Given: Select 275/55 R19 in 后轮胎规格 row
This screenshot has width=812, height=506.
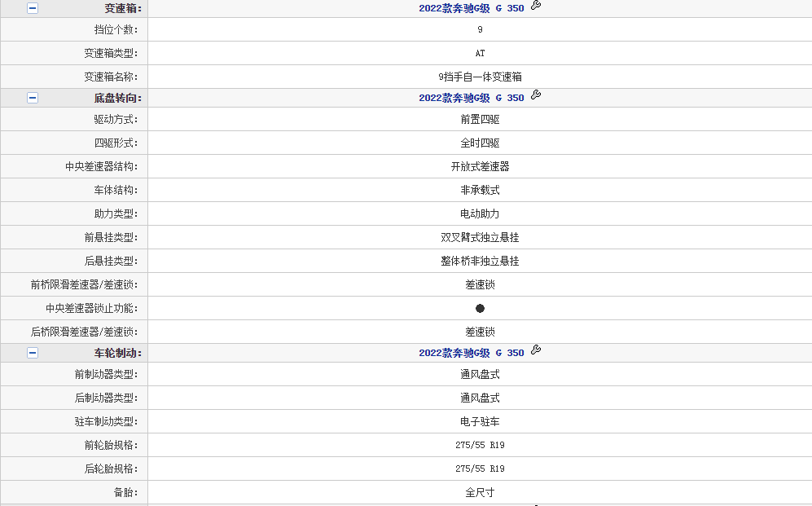Looking at the screenshot, I should click(480, 469).
